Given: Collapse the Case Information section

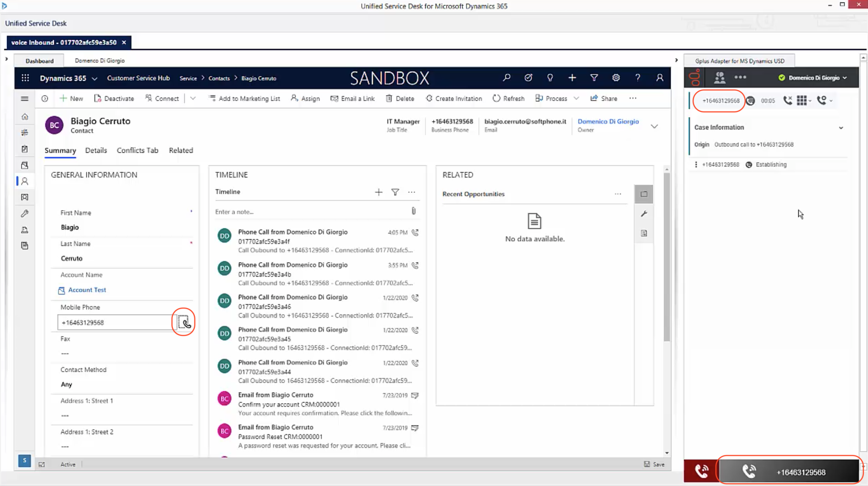Looking at the screenshot, I should pos(841,128).
